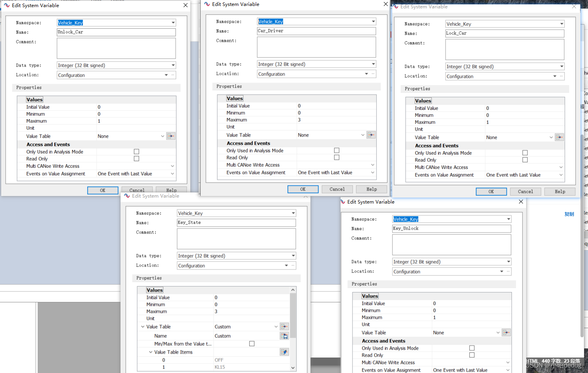The height and width of the screenshot is (373, 588).
Task: Click OK in the Unlock_Car dialog
Action: click(103, 190)
